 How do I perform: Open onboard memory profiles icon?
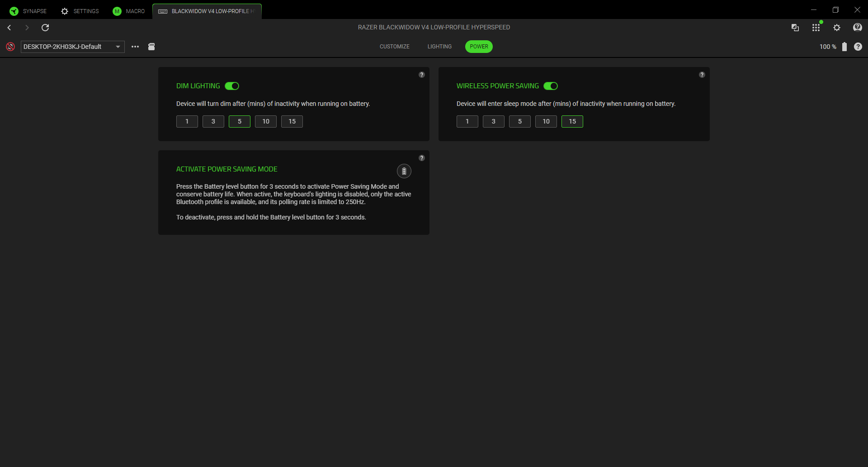(151, 47)
